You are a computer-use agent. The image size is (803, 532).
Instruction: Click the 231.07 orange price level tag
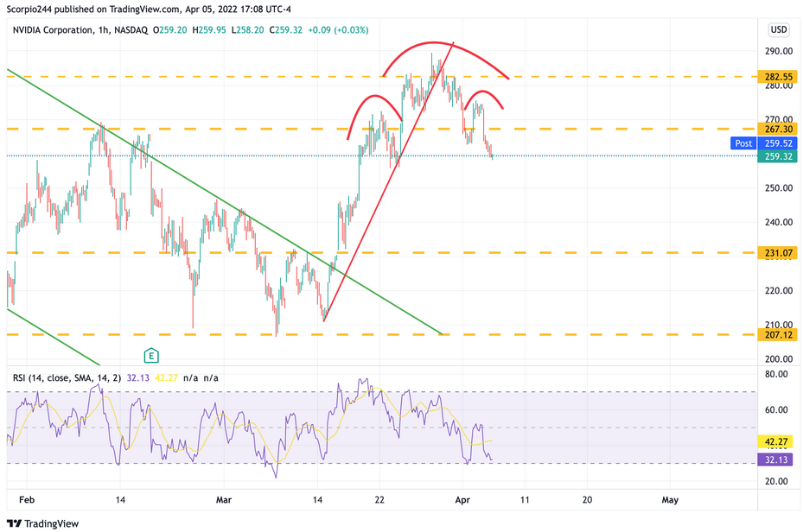(778, 253)
